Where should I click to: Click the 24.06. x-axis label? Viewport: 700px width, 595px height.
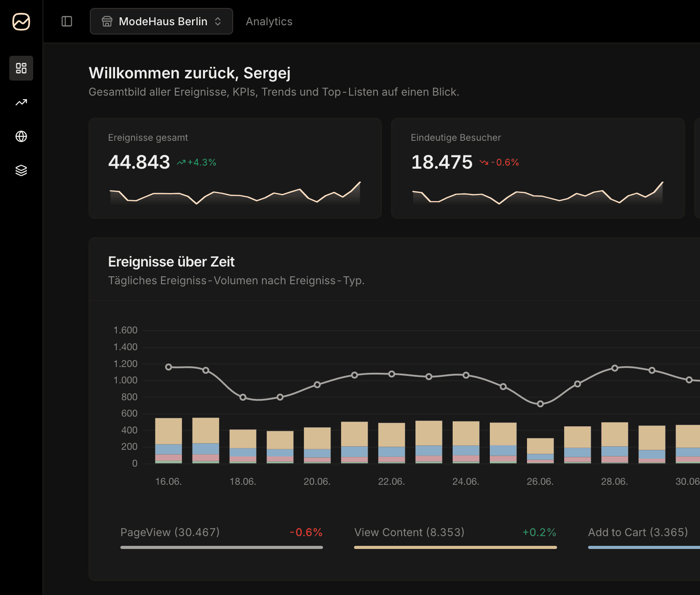(466, 481)
